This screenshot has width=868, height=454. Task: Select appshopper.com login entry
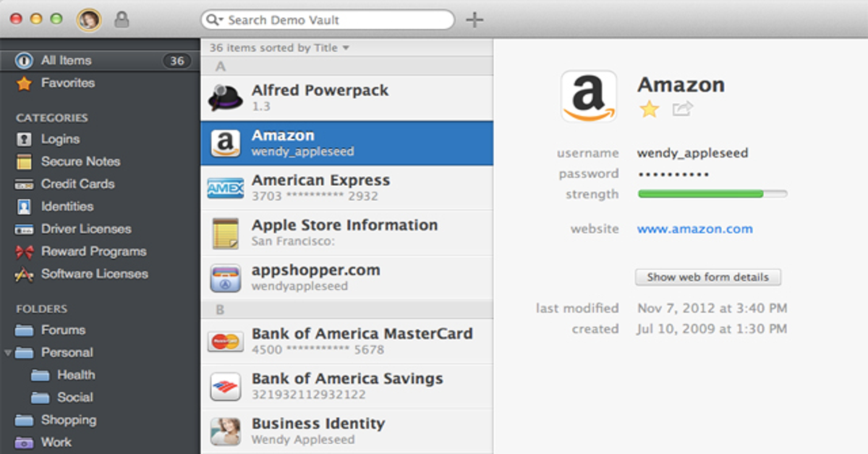346,277
